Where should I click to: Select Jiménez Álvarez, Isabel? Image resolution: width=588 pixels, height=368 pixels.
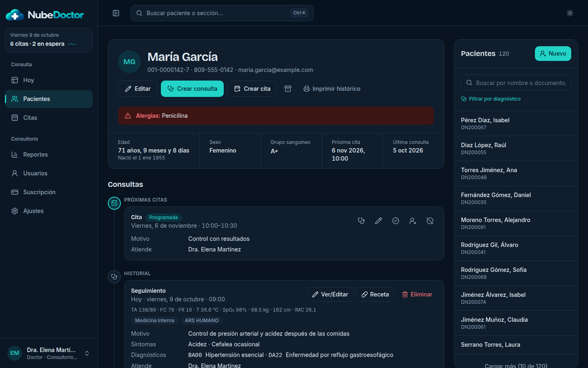click(516, 298)
